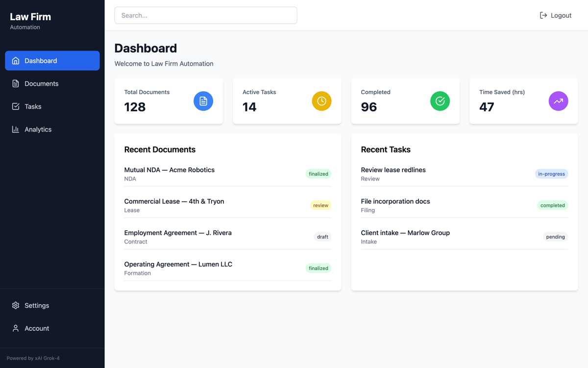This screenshot has width=588, height=368.
Task: Open the Settings label in sidebar
Action: tap(37, 305)
